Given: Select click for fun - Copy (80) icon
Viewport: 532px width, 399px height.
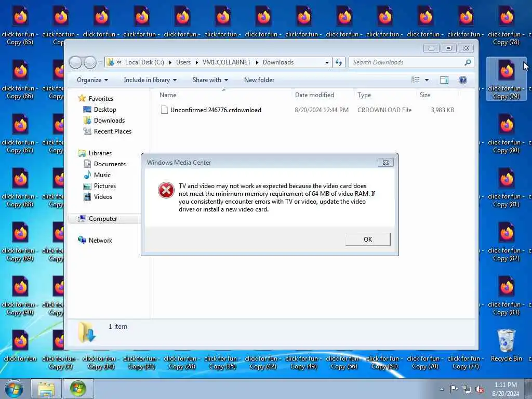Looking at the screenshot, I should 506,133.
